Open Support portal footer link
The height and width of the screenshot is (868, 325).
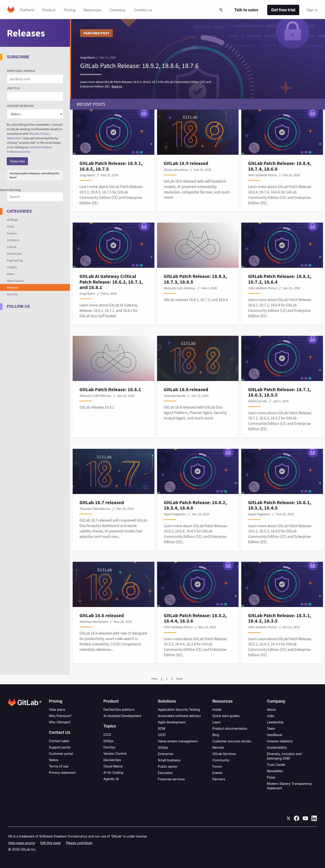coord(60,747)
